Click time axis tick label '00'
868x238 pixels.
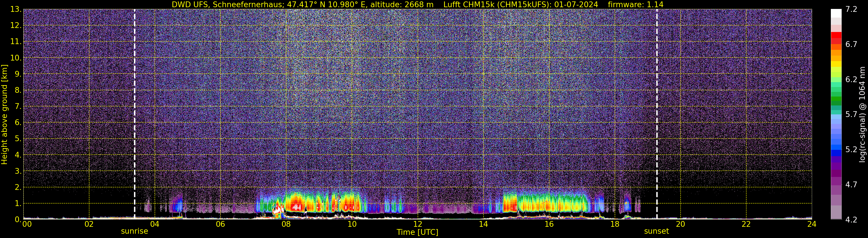coord(27,224)
